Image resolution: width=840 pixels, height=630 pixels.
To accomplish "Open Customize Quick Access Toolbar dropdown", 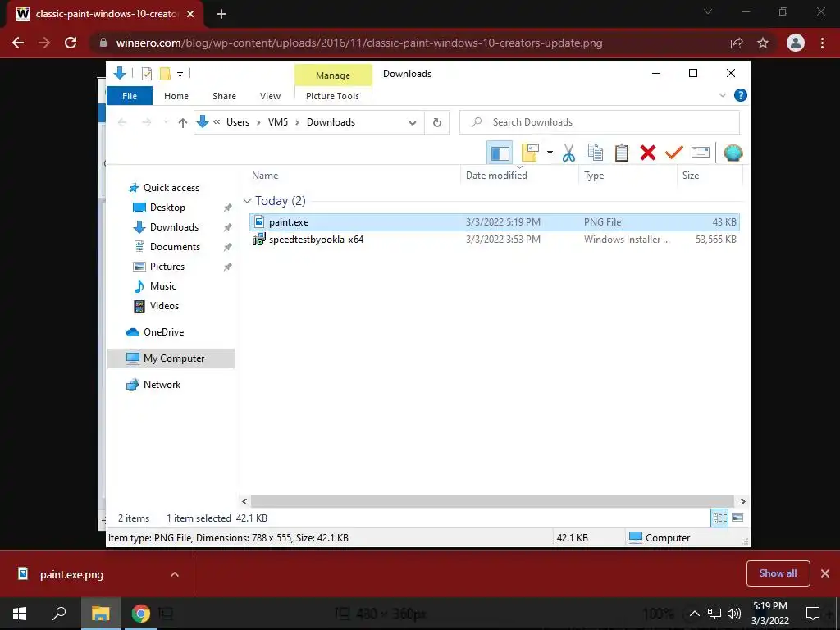I will coord(180,75).
